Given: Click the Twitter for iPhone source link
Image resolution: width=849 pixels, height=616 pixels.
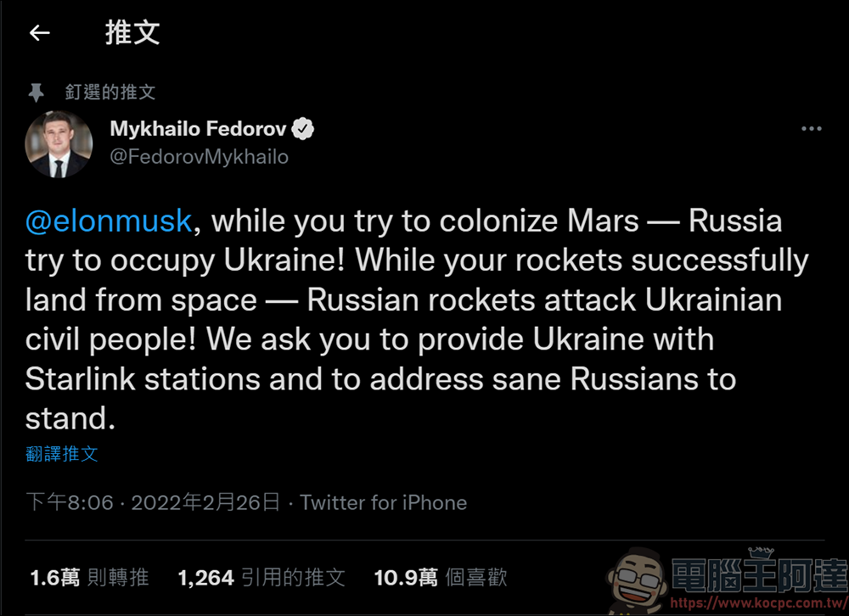Looking at the screenshot, I should click(x=384, y=502).
